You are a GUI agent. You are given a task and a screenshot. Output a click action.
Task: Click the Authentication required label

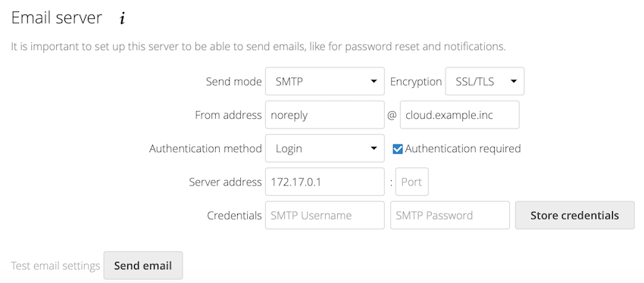463,148
